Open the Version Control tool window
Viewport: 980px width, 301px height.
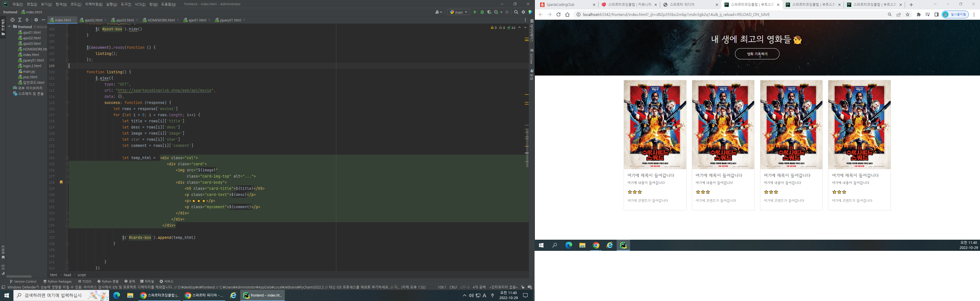click(23, 281)
